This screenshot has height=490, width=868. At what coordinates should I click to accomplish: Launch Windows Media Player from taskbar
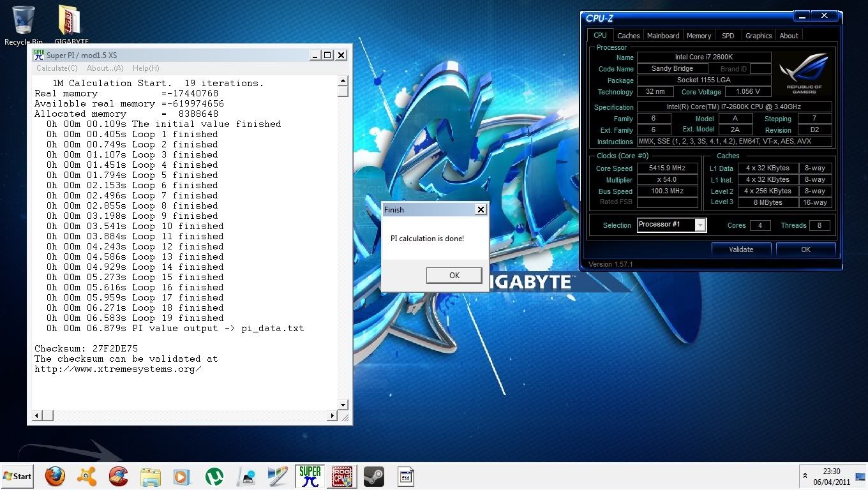181,476
